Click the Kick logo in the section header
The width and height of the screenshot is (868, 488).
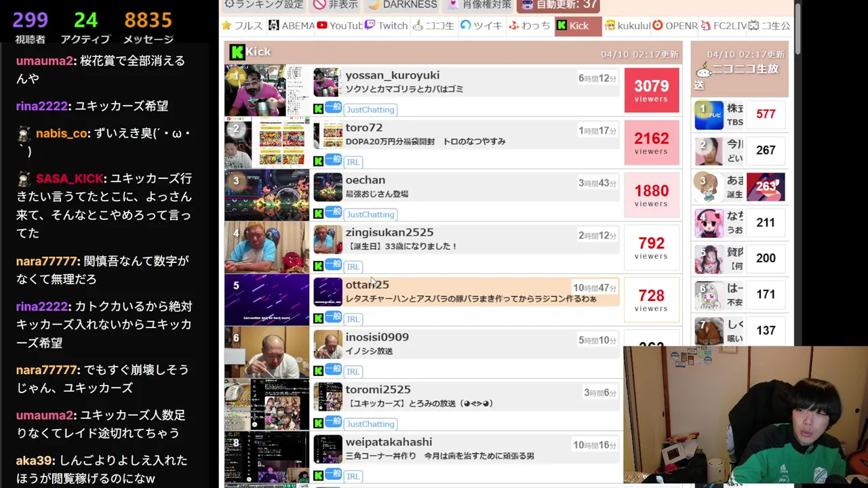237,52
